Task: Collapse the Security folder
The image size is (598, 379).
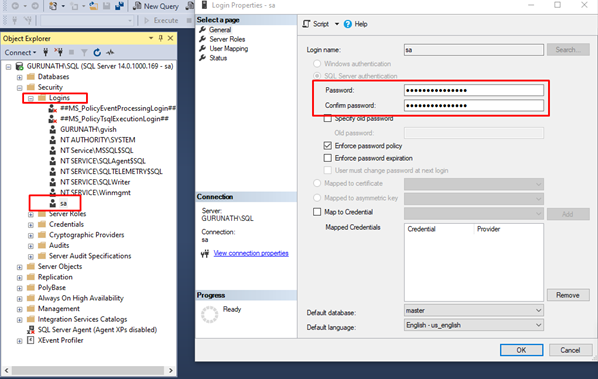Action: 19,88
